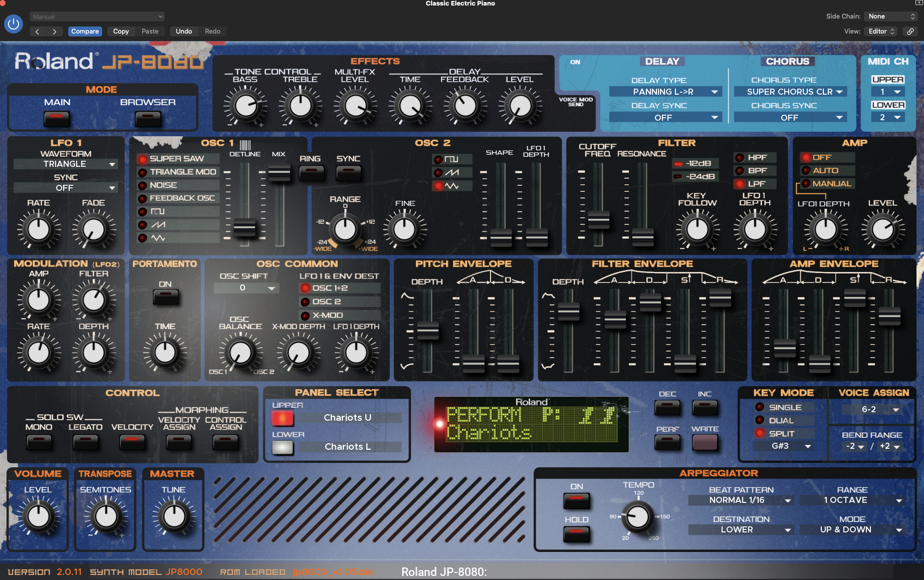The height and width of the screenshot is (580, 924).
Task: Switch to Browser mode
Action: 148,119
